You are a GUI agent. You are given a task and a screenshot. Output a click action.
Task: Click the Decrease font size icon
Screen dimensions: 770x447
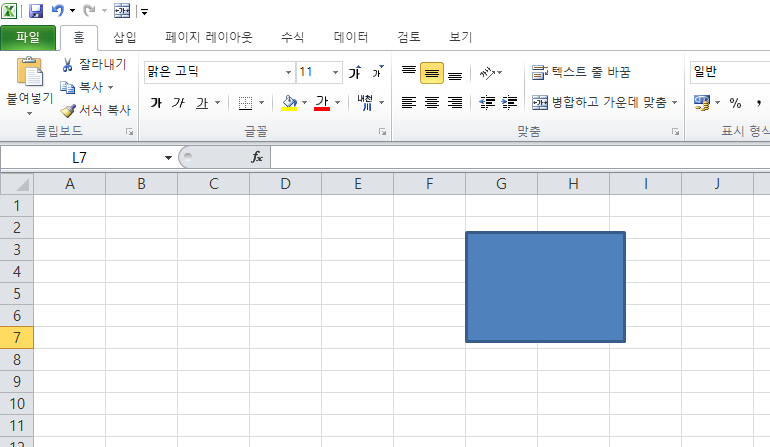378,72
